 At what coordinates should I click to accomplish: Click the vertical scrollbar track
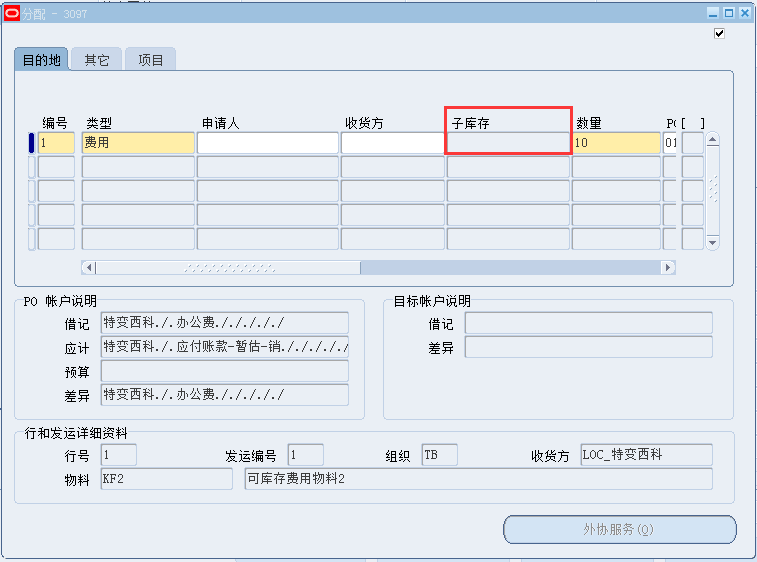click(x=713, y=191)
